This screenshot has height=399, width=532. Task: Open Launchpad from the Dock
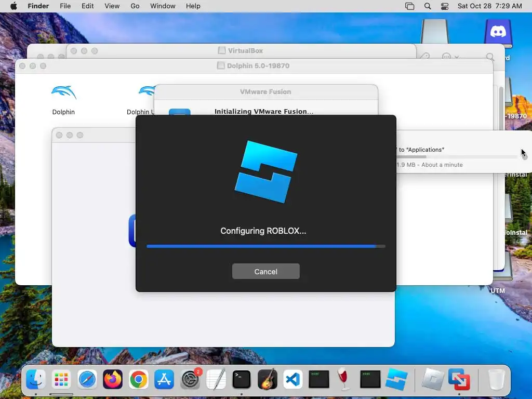[x=61, y=379]
